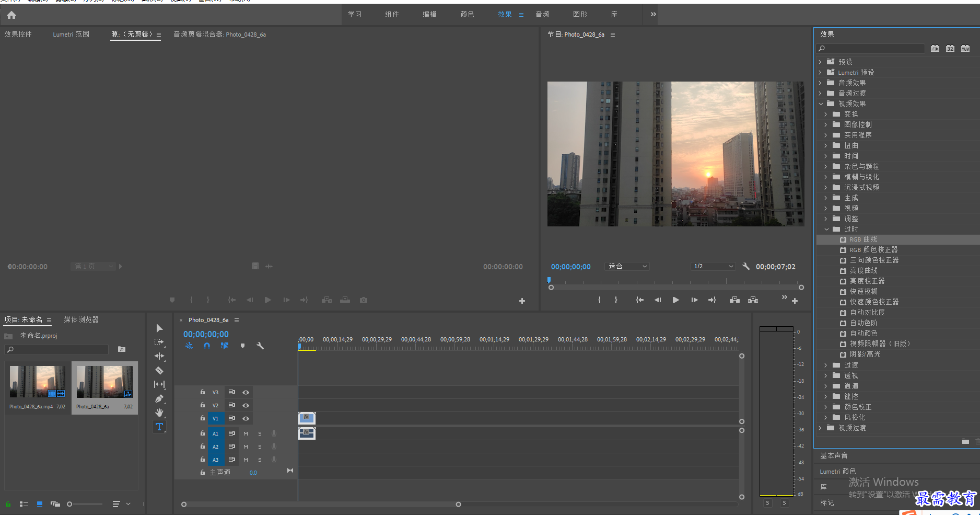Collapse the 过时 folder
This screenshot has height=515, width=980.
coord(826,229)
